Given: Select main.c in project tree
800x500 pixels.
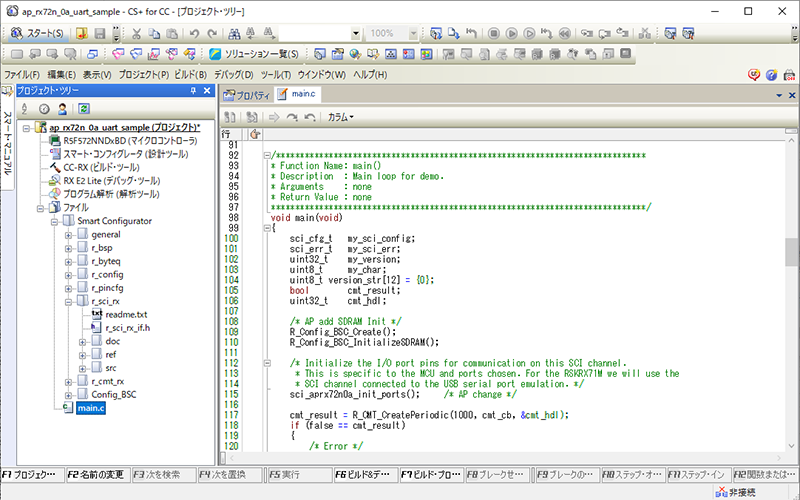Looking at the screenshot, I should [x=91, y=408].
